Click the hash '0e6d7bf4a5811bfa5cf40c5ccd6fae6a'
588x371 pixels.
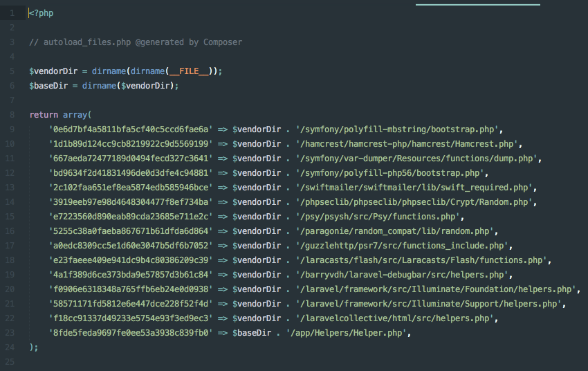pyautogui.click(x=131, y=129)
